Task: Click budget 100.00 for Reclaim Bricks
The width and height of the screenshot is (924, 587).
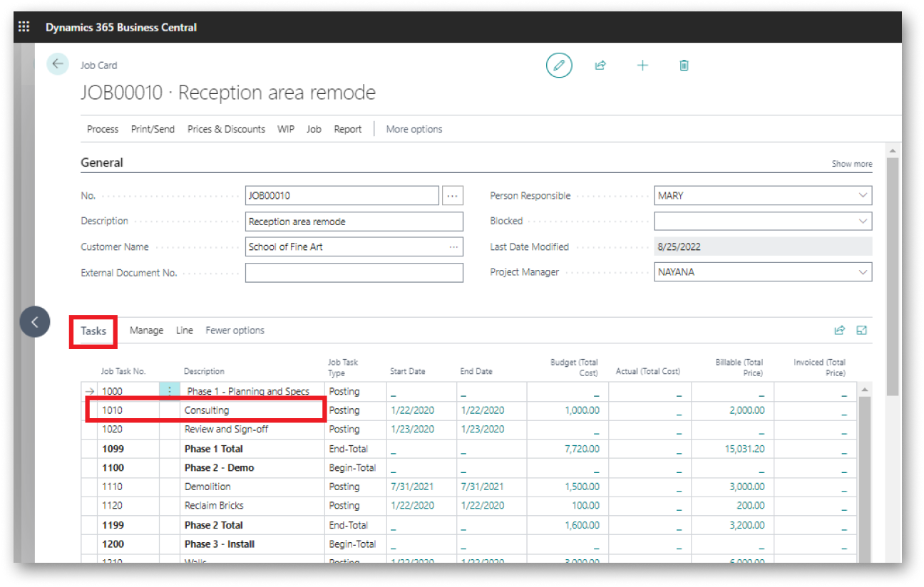Action: pyautogui.click(x=586, y=506)
